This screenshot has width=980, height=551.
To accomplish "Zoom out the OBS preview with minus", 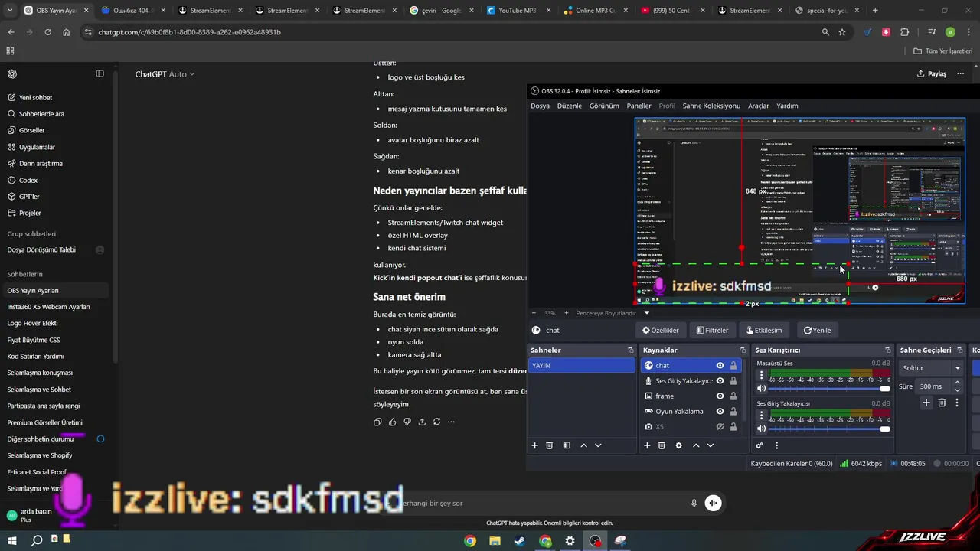I will click(x=534, y=313).
